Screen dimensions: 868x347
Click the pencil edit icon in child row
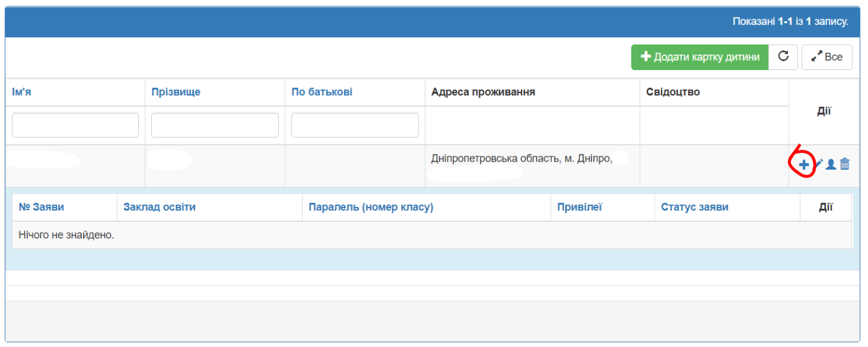point(818,164)
